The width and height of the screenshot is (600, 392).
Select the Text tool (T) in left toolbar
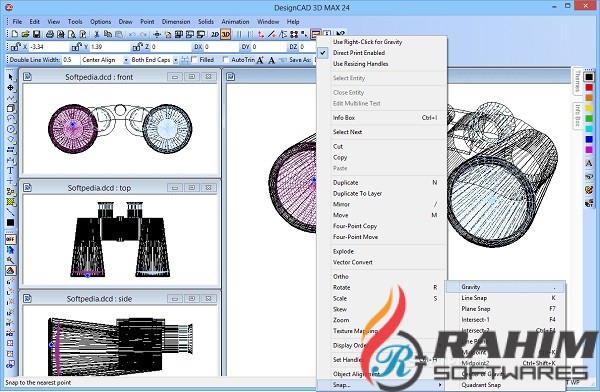[x=11, y=171]
